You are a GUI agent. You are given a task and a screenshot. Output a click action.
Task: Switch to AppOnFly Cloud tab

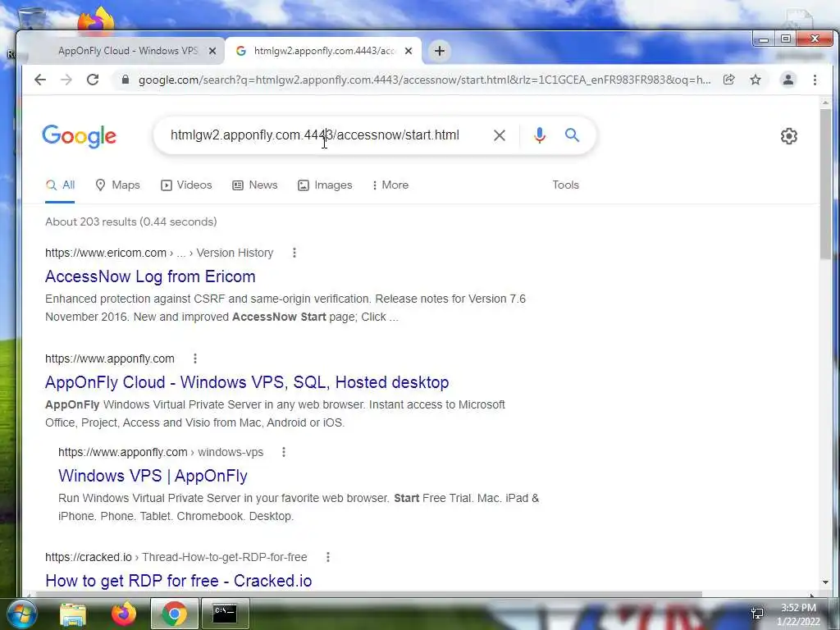[127, 51]
